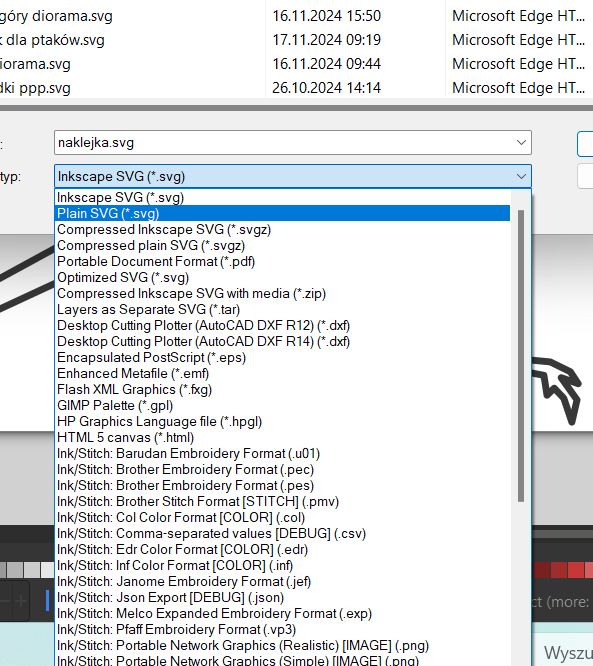Viewport: 593px width, 666px height.
Task: Click the file type list scrollbar thumb
Action: [x=521, y=356]
